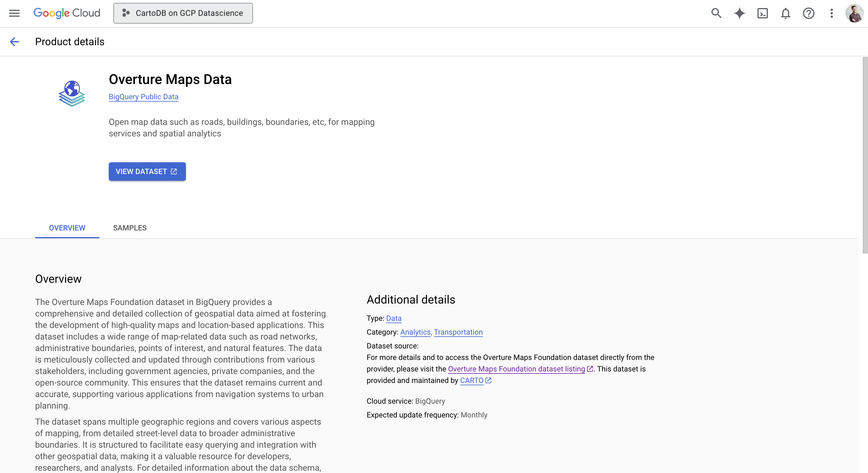Viewport: 868px width, 473px height.
Task: Go back with the blue arrow
Action: pyautogui.click(x=14, y=41)
